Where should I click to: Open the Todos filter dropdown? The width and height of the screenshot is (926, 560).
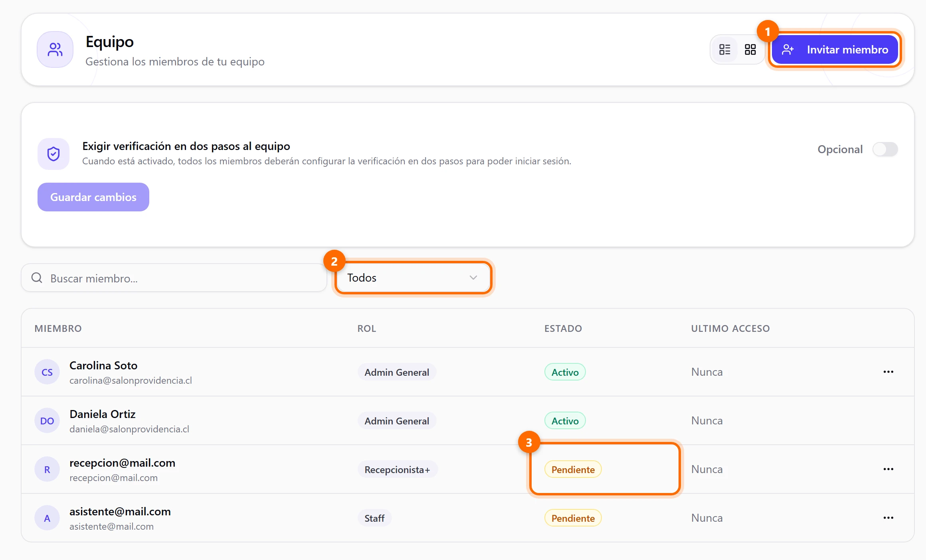pos(413,278)
